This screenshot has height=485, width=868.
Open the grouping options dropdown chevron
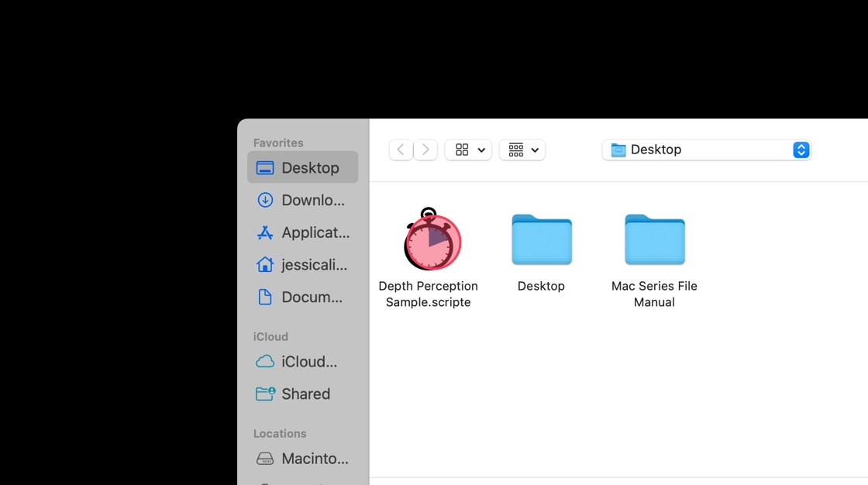click(x=535, y=150)
